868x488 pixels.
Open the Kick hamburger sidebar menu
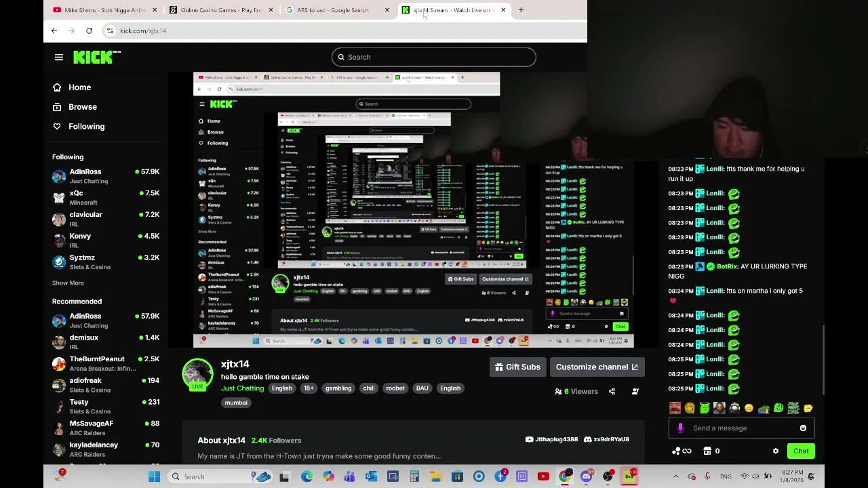coord(59,58)
